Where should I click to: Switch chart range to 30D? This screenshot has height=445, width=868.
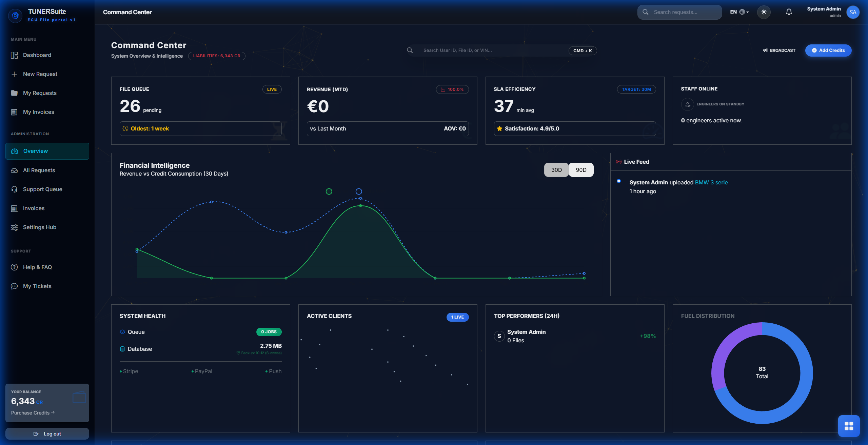coord(556,170)
